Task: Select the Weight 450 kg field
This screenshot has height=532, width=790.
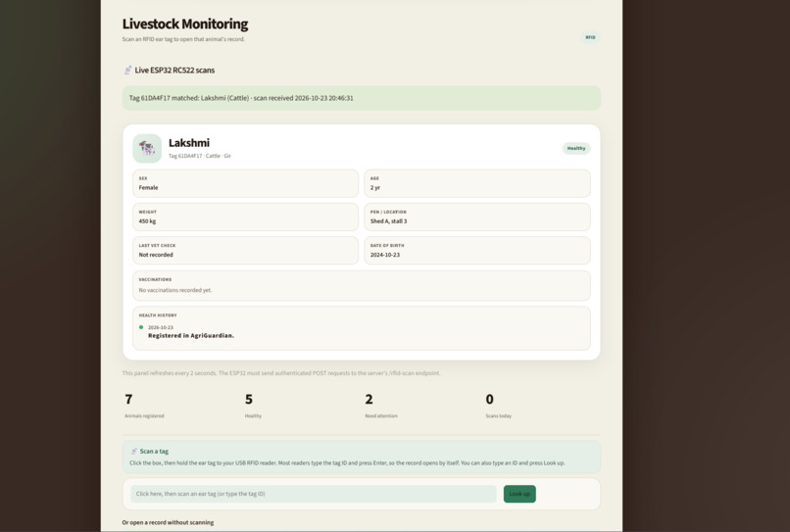Action: pos(245,218)
